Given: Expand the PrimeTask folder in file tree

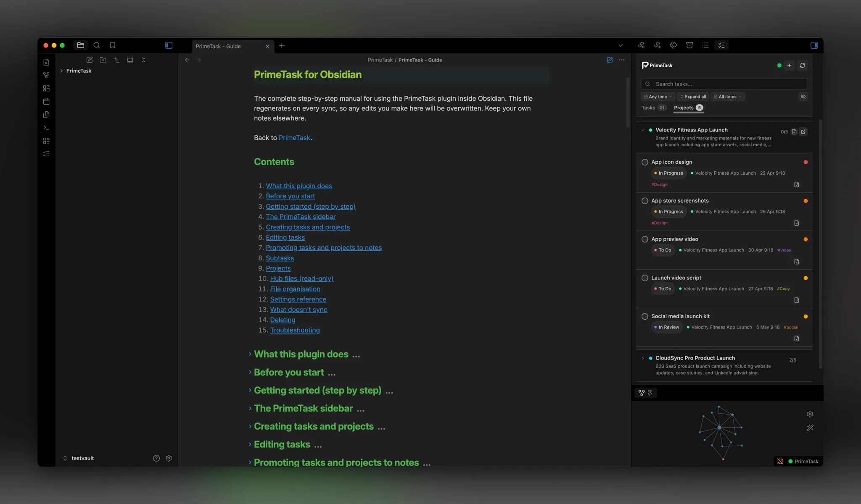Looking at the screenshot, I should pos(61,71).
